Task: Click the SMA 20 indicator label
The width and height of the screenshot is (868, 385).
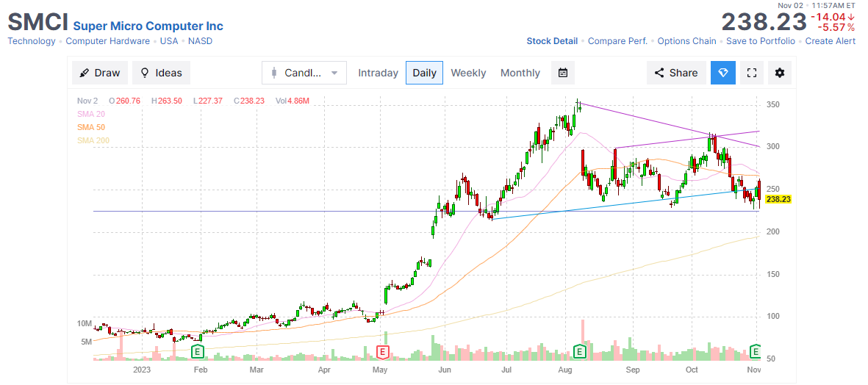Action: pyautogui.click(x=91, y=114)
